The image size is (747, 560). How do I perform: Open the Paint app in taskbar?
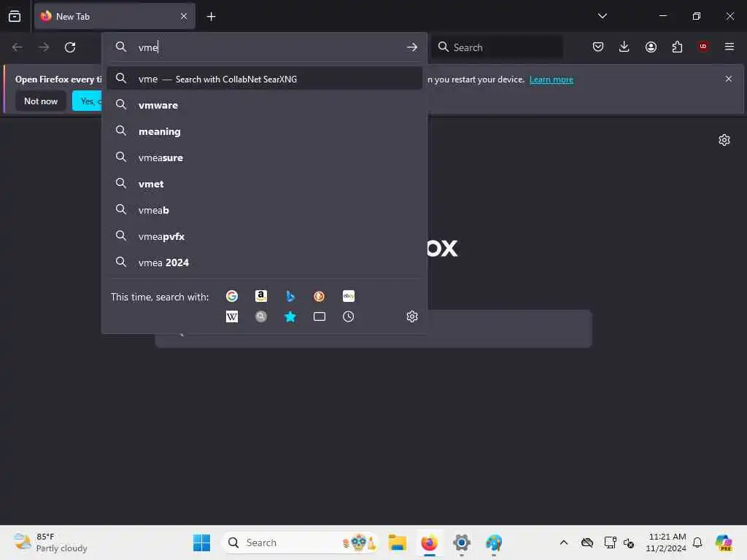[494, 542]
